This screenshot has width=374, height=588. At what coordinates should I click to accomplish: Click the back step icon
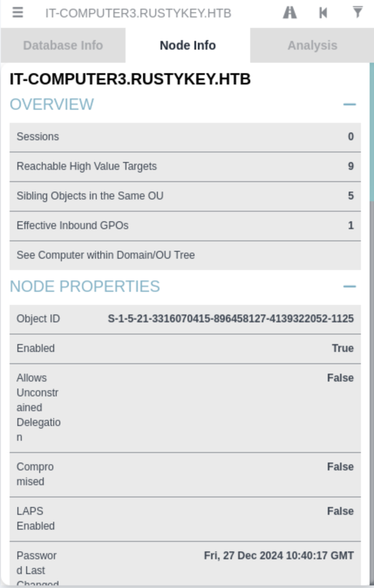pyautogui.click(x=323, y=13)
